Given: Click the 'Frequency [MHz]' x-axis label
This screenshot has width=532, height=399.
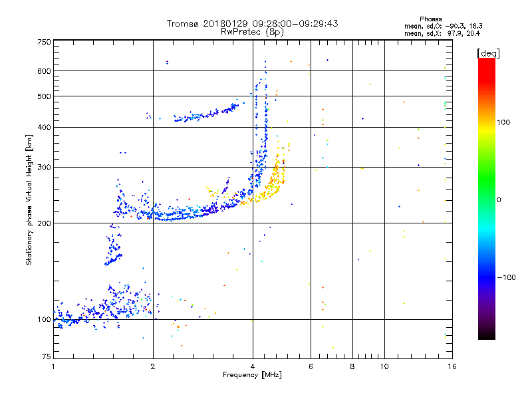Looking at the screenshot, I should (252, 375).
